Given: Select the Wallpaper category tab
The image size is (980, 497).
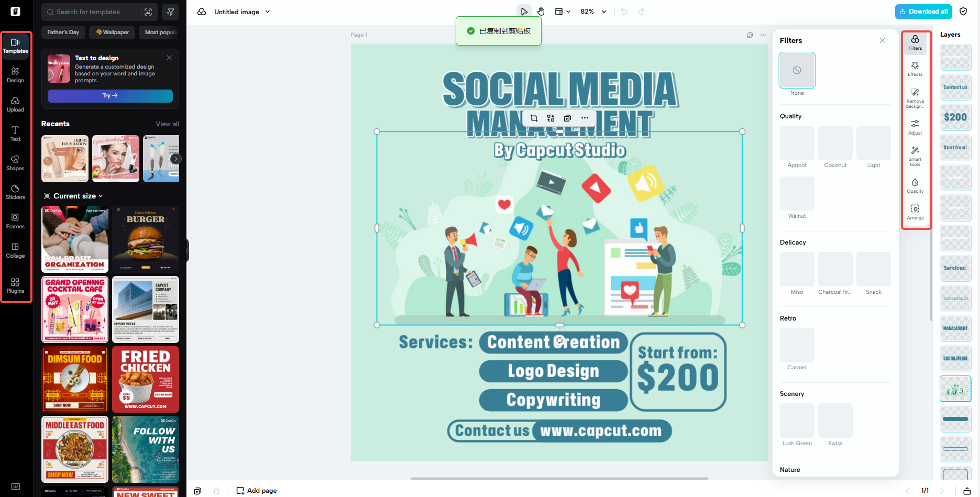Looking at the screenshot, I should point(113,32).
